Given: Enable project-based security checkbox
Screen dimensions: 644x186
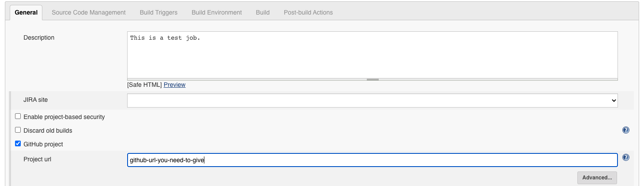Looking at the screenshot, I should [18, 117].
